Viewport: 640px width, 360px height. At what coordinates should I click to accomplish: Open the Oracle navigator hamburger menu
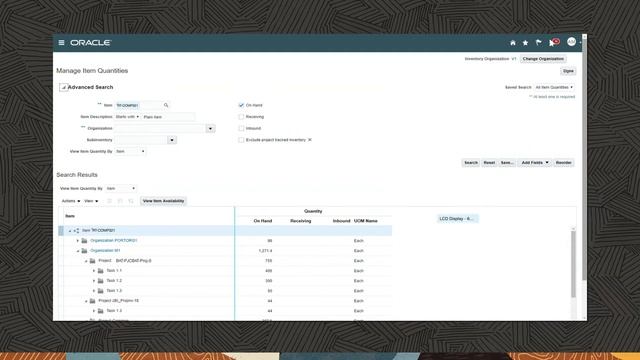(61, 42)
